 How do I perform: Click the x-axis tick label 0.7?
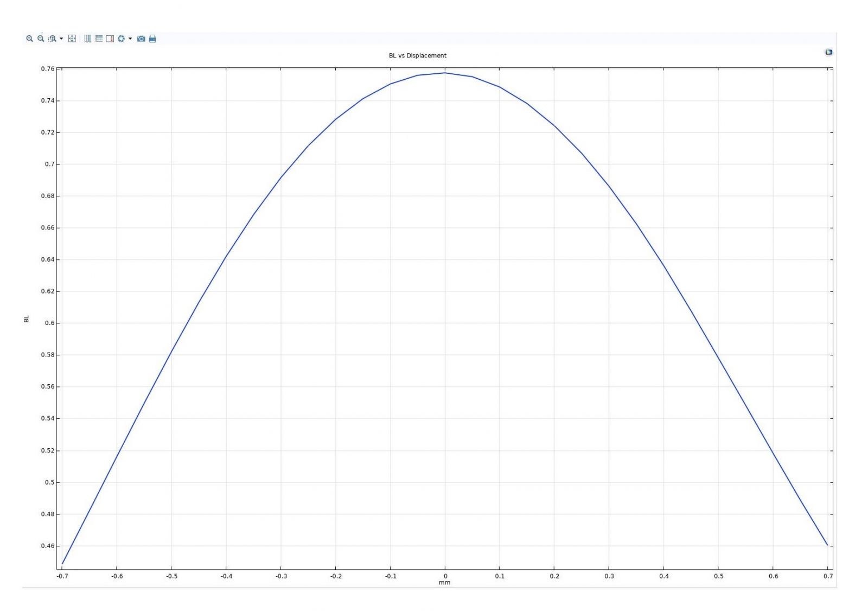pos(828,576)
